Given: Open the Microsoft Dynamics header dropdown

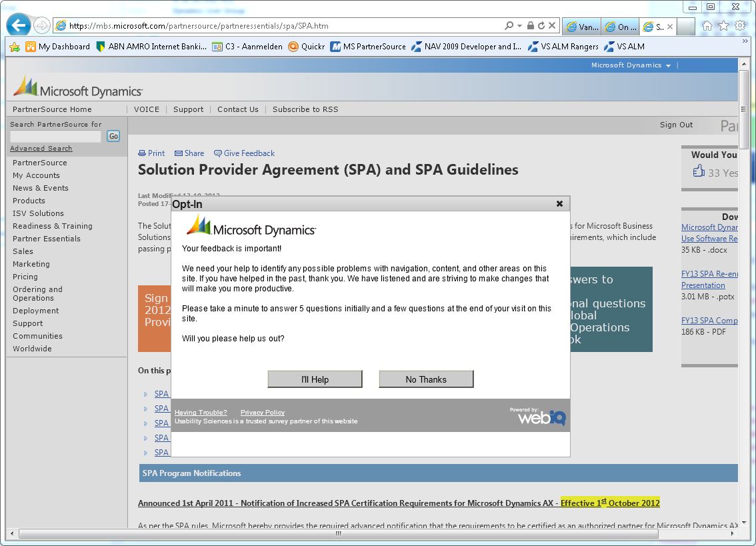Looking at the screenshot, I should pos(631,65).
